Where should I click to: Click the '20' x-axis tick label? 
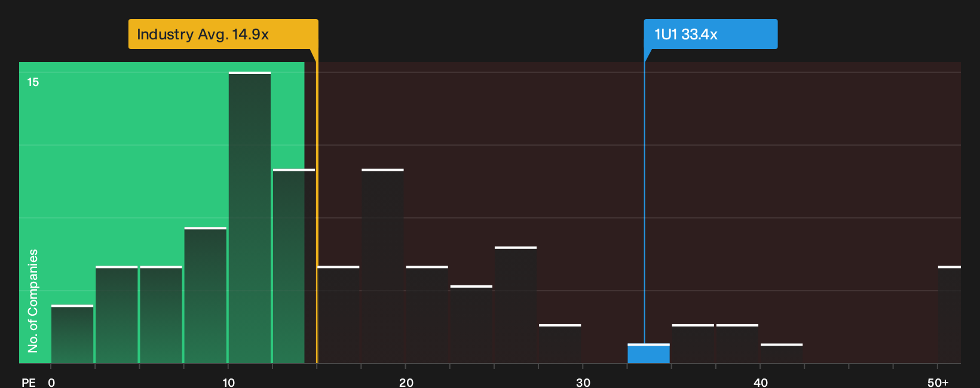(x=406, y=382)
